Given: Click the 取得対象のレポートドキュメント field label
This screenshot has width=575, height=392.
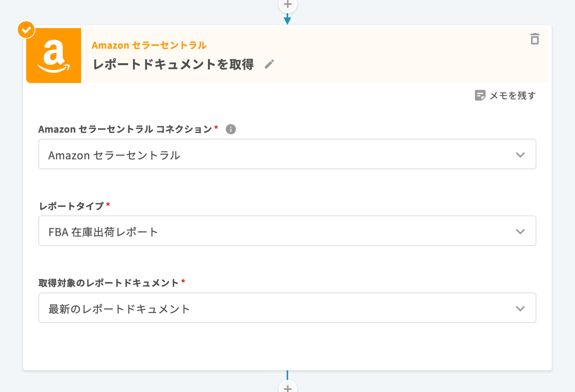Looking at the screenshot, I should point(108,283).
